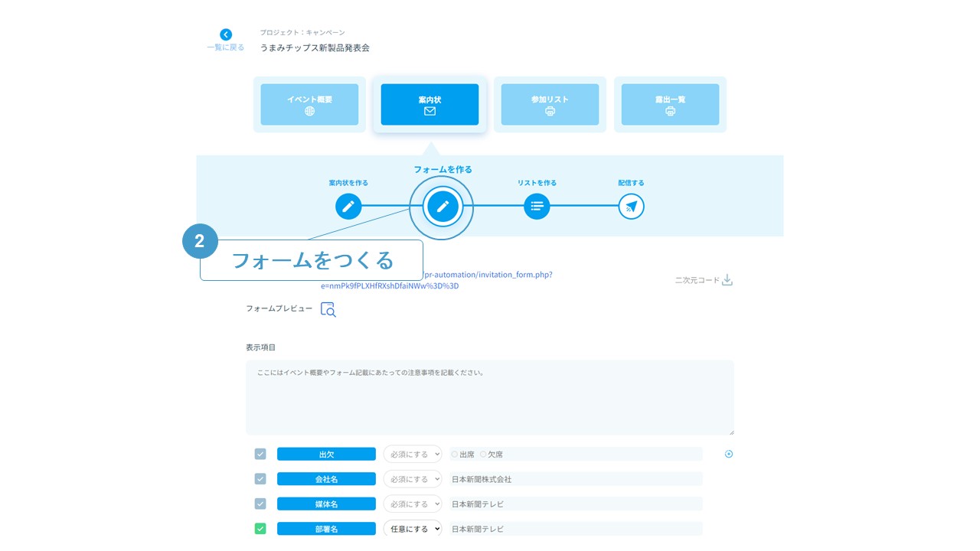
Task: Open the 媒体名 required setting dropdown
Action: click(413, 504)
